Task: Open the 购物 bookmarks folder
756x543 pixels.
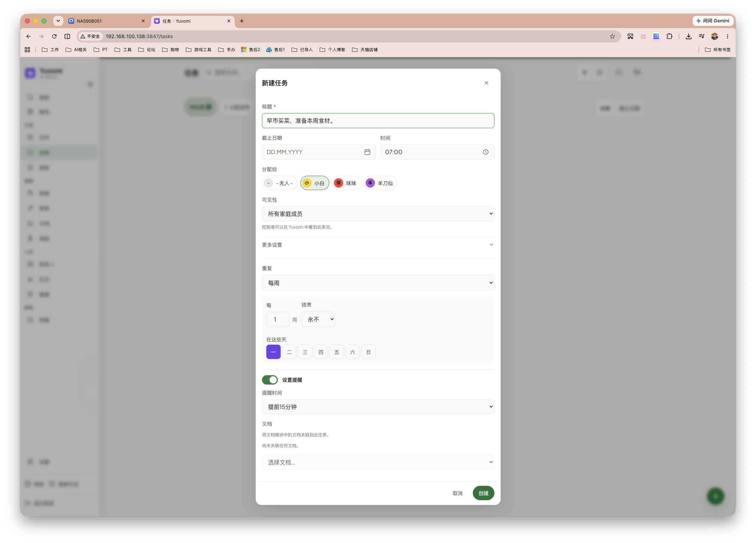Action: pos(171,50)
